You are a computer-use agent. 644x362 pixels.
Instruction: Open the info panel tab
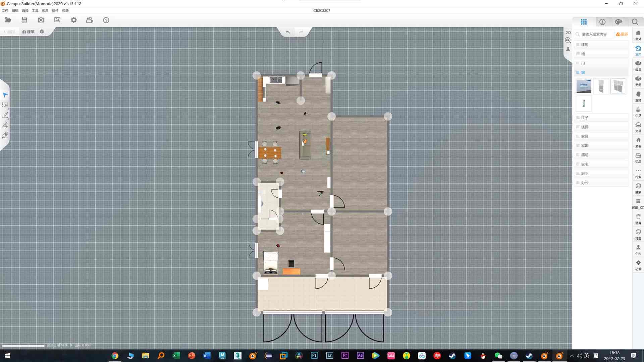[602, 22]
